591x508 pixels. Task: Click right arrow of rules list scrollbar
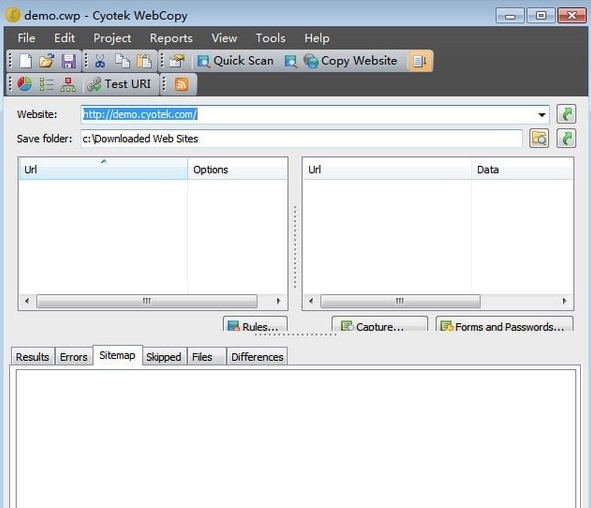[x=279, y=301]
